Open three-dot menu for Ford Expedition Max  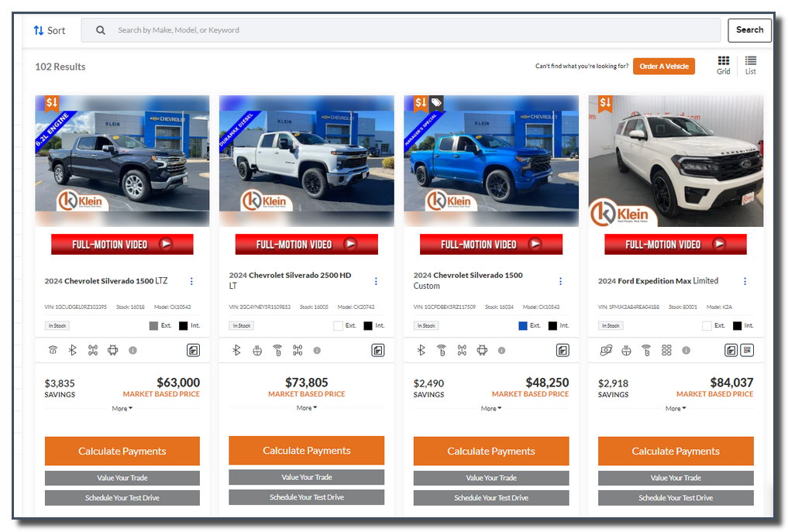point(745,281)
